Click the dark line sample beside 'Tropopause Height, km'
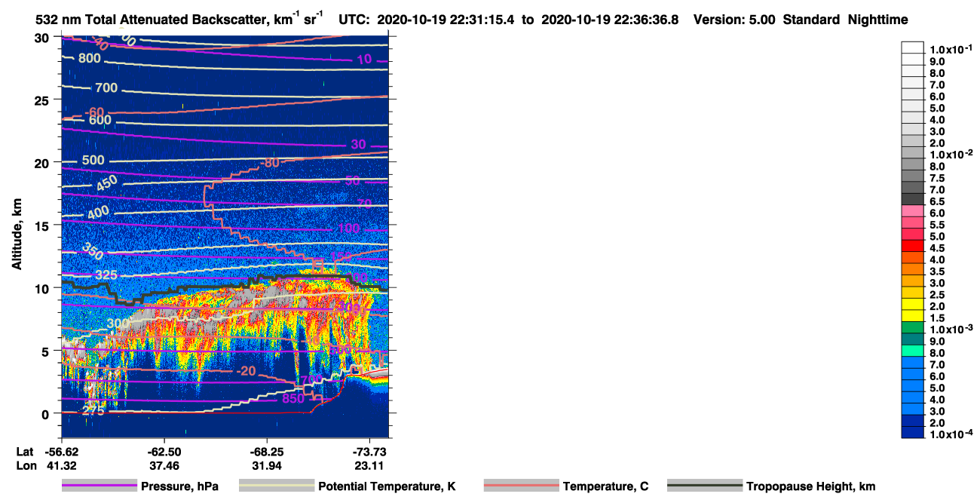Screen dimensions: 980x503 (705, 486)
